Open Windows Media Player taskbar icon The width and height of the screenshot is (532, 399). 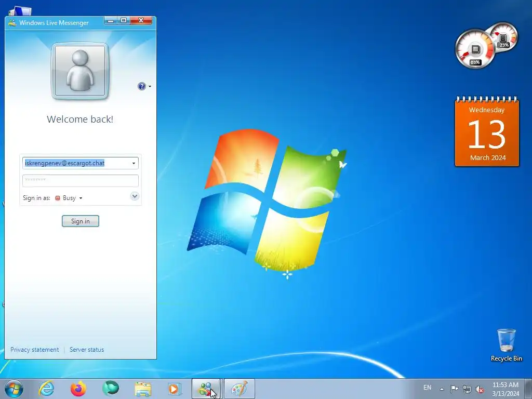click(175, 389)
